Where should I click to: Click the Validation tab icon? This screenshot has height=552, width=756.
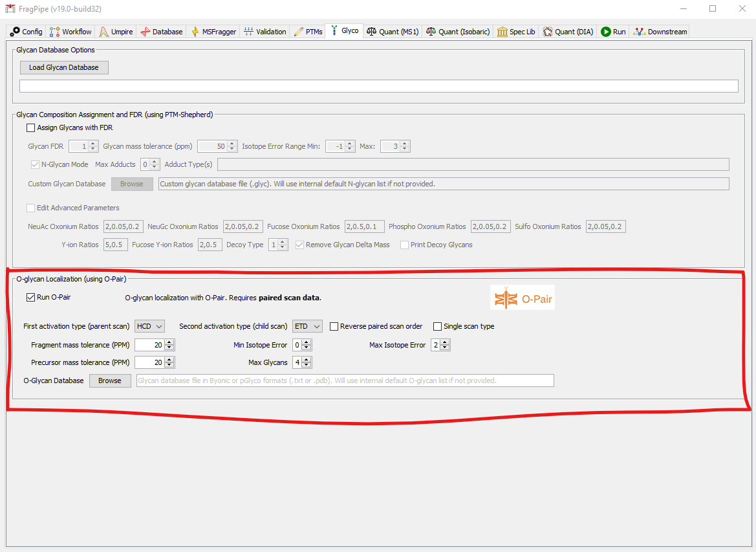[x=248, y=31]
